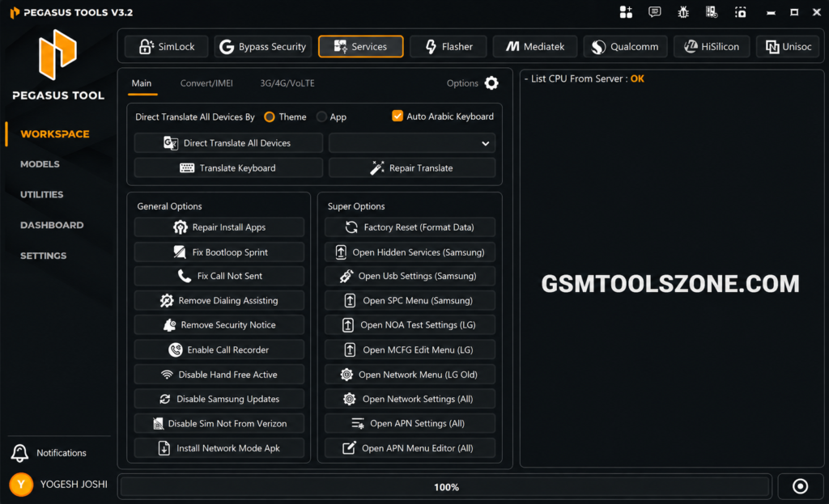Click Enable Call Recorder

point(219,349)
